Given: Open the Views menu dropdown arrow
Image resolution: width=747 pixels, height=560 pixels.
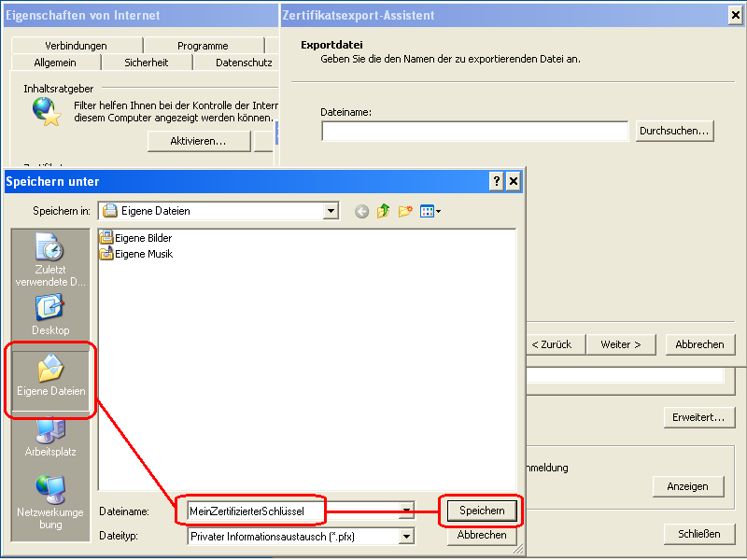Looking at the screenshot, I should coord(437,211).
